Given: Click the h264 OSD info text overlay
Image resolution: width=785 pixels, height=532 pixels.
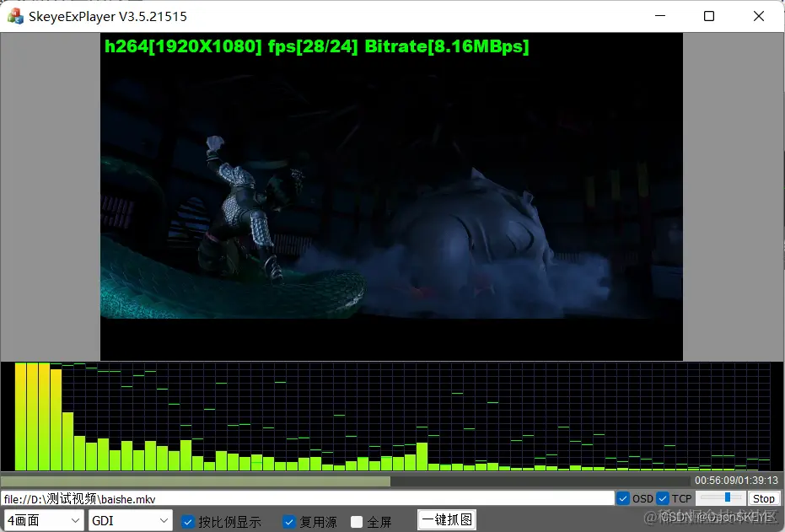Looking at the screenshot, I should tap(316, 46).
